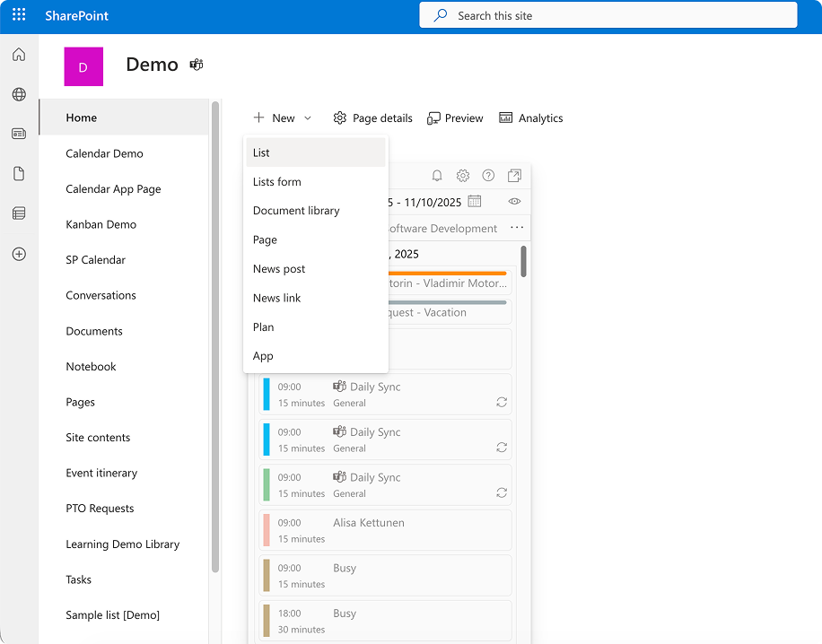The width and height of the screenshot is (822, 644).
Task: Click the Search this site field
Action: coord(608,15)
